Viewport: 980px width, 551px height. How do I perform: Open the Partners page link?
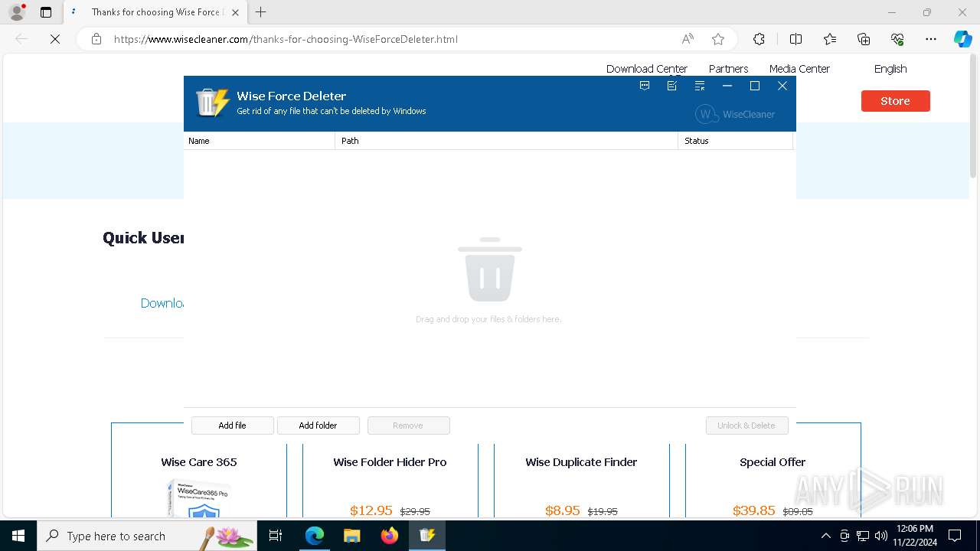click(x=728, y=69)
